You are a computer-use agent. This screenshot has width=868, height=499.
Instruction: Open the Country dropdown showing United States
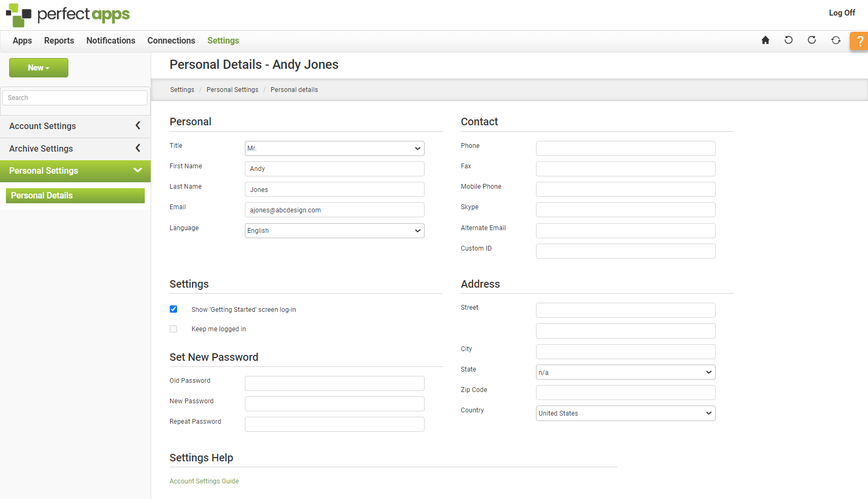point(626,413)
